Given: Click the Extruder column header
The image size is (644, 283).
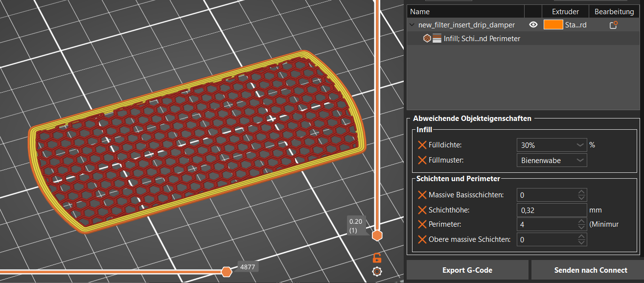Looking at the screenshot, I should tap(565, 11).
